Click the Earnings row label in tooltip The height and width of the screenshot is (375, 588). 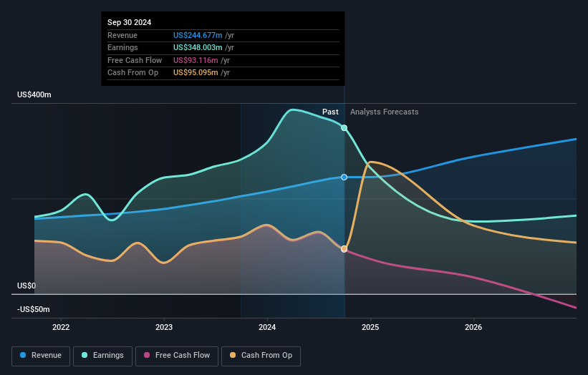[x=122, y=47]
